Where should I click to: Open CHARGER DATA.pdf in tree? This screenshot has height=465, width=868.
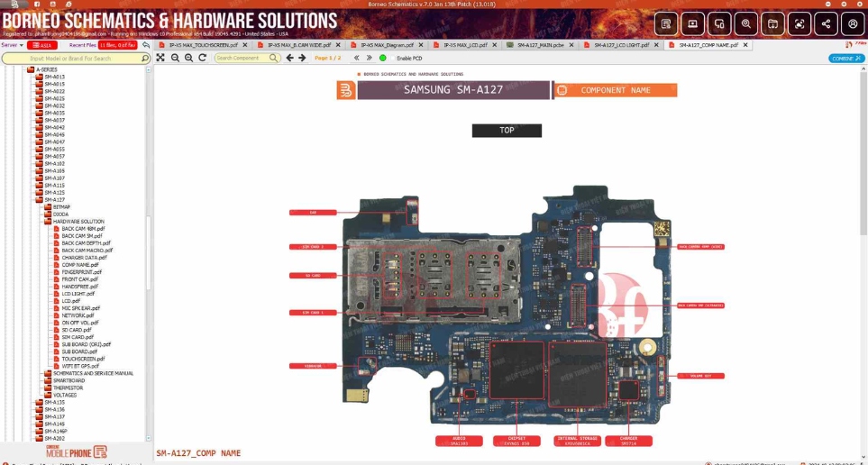(84, 258)
